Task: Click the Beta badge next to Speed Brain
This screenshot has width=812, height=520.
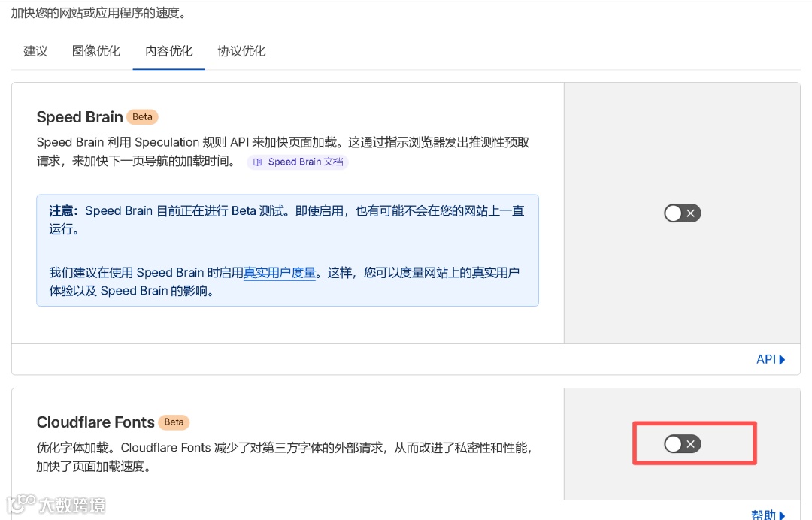Action: coord(142,117)
